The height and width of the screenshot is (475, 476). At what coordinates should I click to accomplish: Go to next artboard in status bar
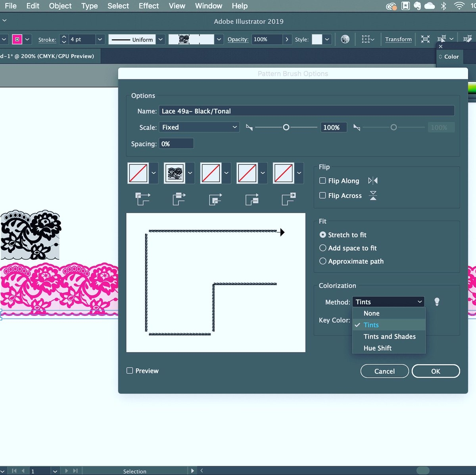pyautogui.click(x=66, y=471)
